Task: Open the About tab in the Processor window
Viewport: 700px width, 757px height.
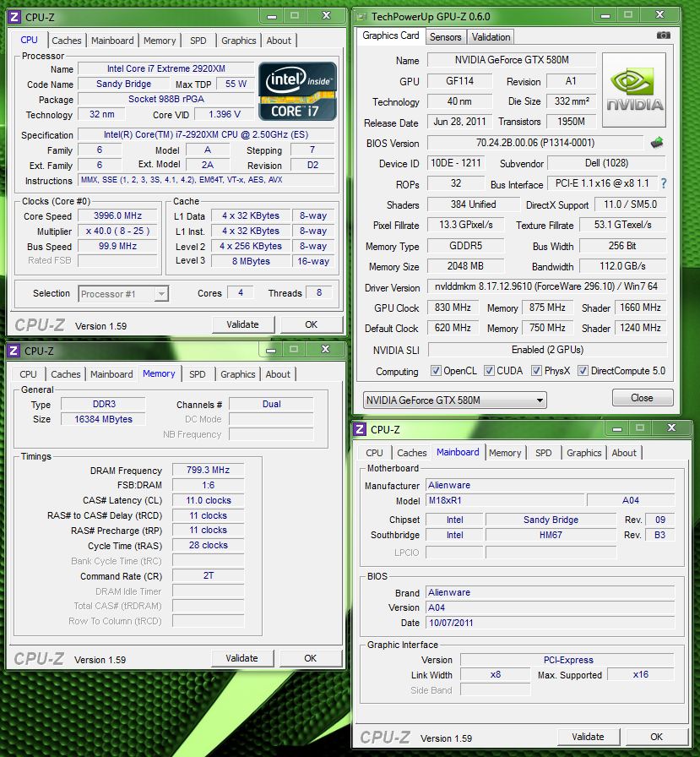Action: pos(279,41)
